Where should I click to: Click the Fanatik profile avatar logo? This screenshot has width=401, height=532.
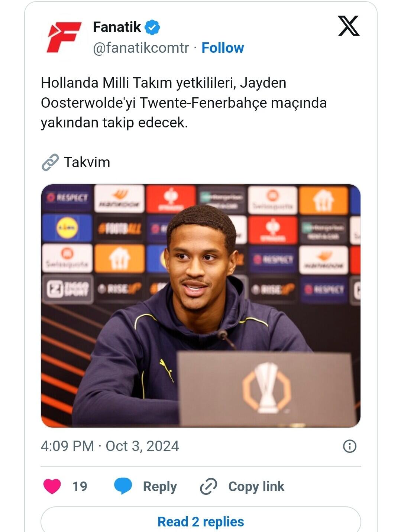(64, 37)
